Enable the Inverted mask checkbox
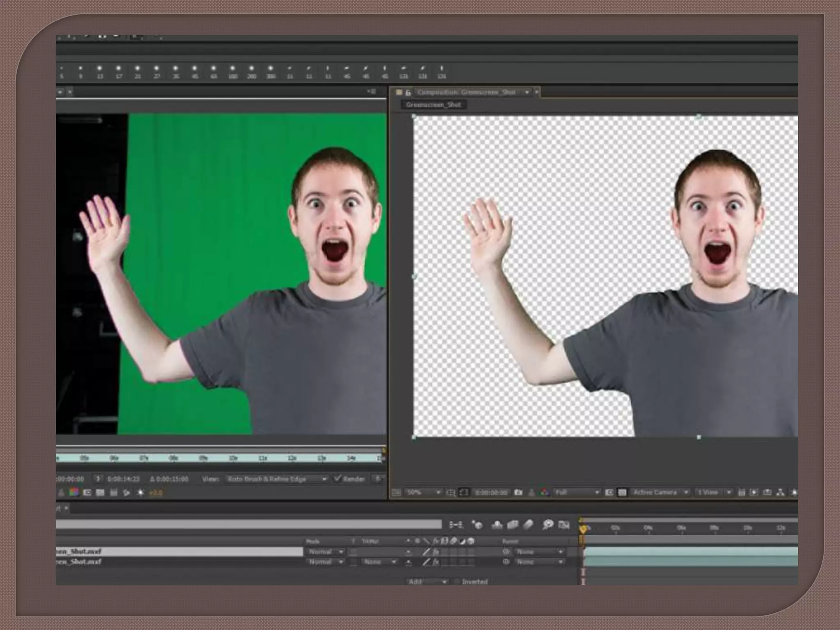The width and height of the screenshot is (840, 630). 457,582
